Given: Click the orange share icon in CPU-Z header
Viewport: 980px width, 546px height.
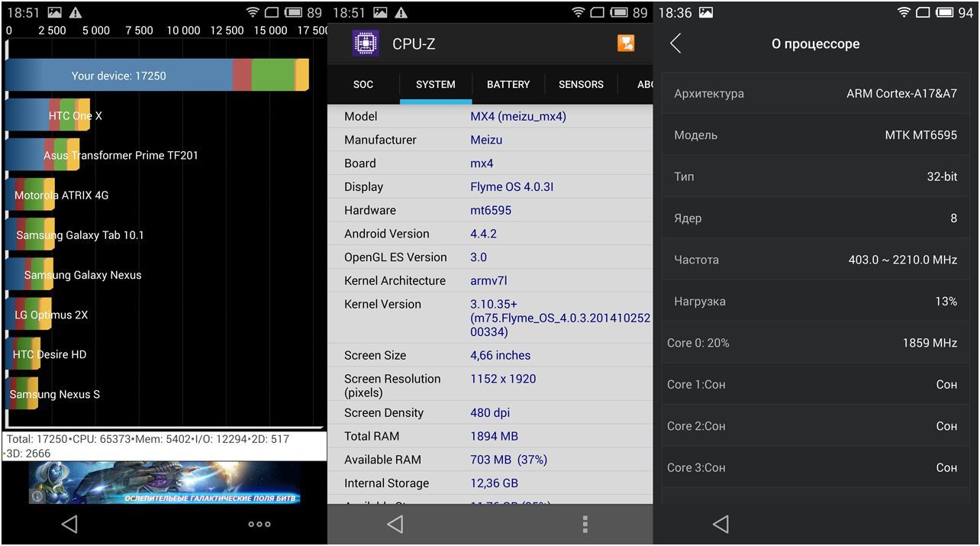Looking at the screenshot, I should (626, 44).
